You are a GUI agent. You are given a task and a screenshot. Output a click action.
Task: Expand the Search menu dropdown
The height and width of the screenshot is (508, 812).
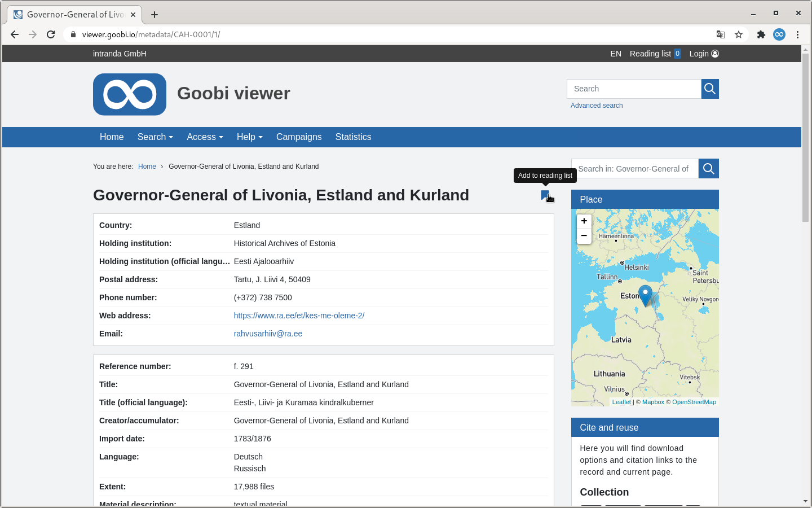[x=155, y=137]
